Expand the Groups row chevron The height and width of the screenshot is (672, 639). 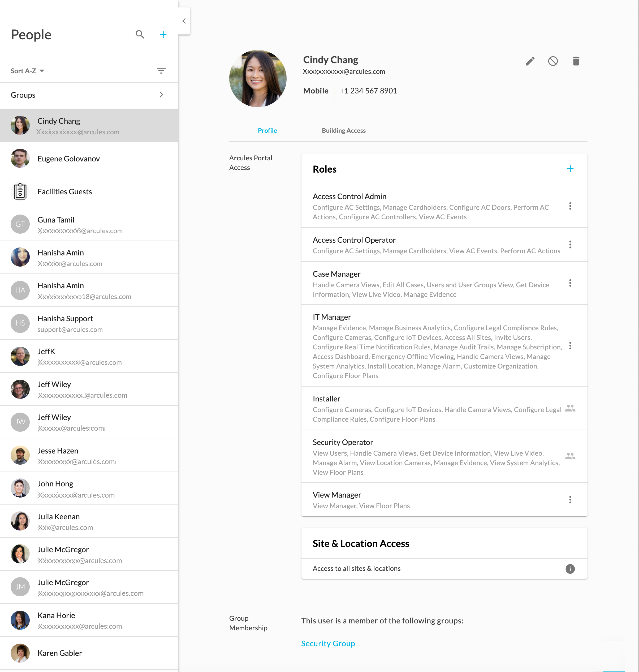pyautogui.click(x=161, y=95)
